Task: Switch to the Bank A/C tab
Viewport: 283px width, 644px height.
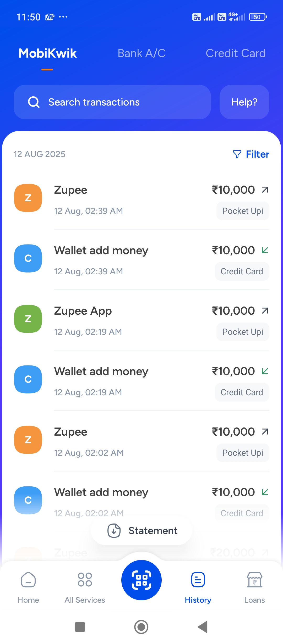Action: pyautogui.click(x=141, y=53)
